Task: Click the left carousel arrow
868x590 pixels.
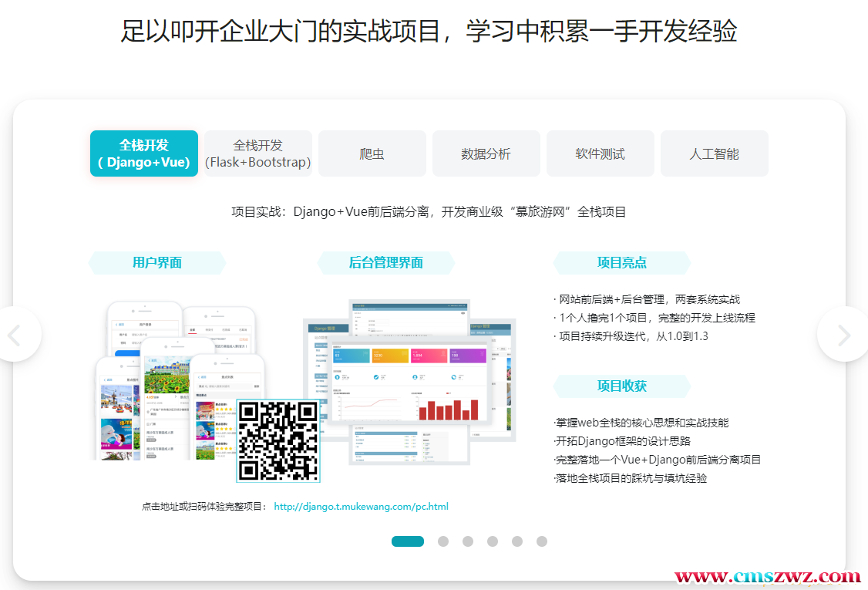Action: click(14, 335)
